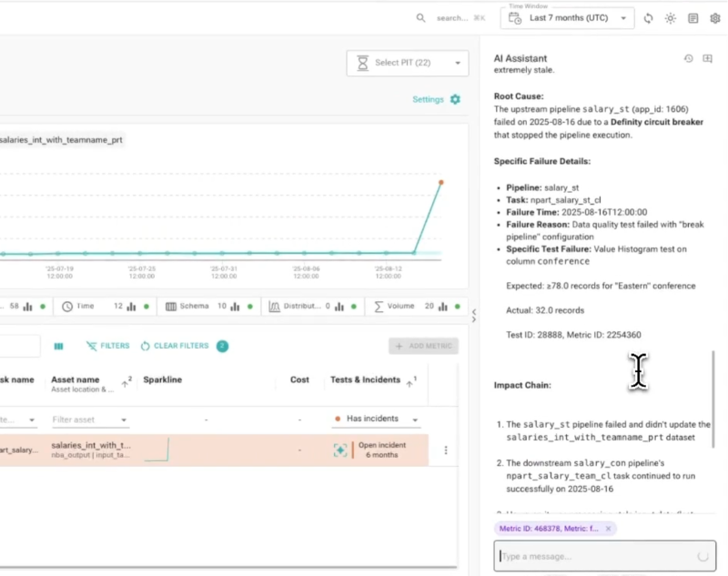Select the Schema metric tab
728x576 pixels.
tap(209, 307)
